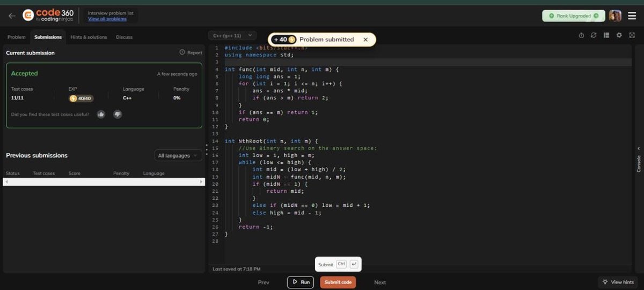Image resolution: width=644 pixels, height=290 pixels.
Task: Open View hints button
Action: [x=618, y=282]
